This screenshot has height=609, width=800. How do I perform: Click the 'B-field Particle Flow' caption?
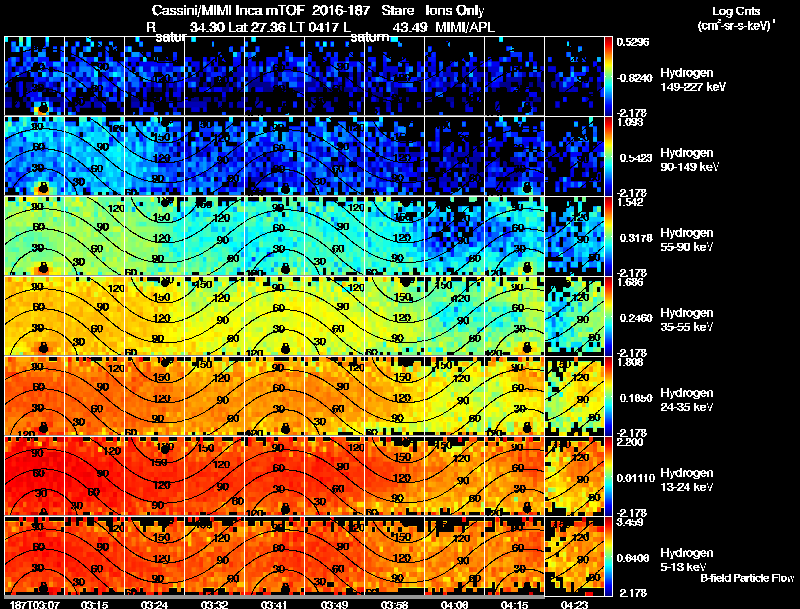(x=747, y=578)
